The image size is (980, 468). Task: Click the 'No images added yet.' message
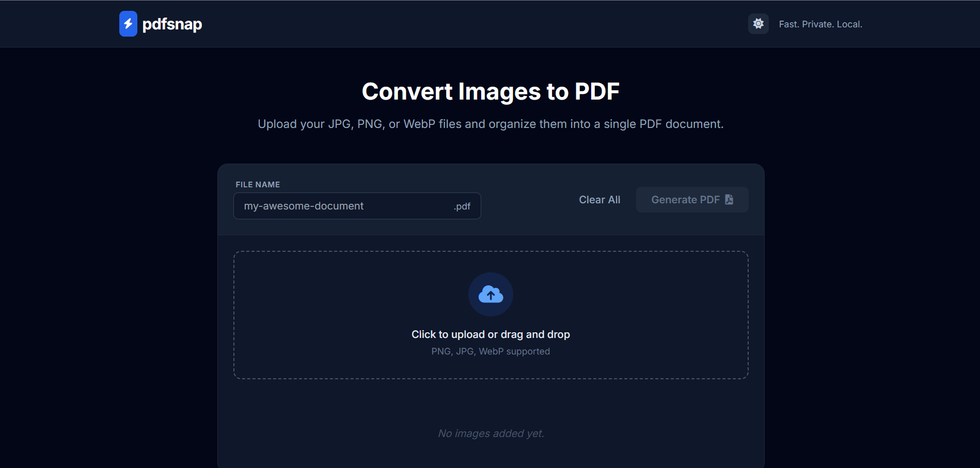(x=491, y=433)
